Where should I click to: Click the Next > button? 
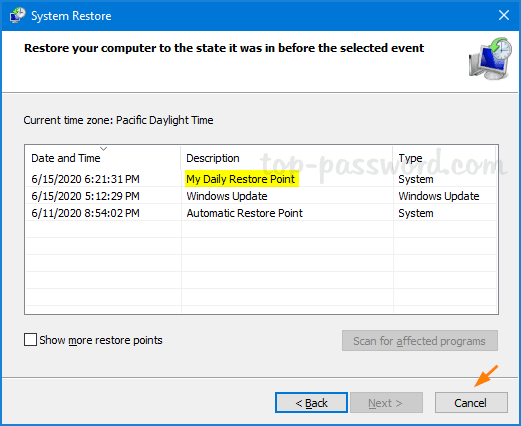[386, 403]
